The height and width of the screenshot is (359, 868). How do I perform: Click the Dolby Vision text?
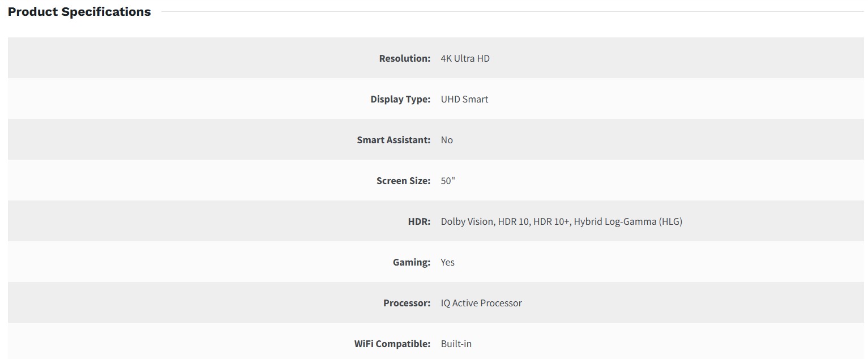[x=467, y=221]
